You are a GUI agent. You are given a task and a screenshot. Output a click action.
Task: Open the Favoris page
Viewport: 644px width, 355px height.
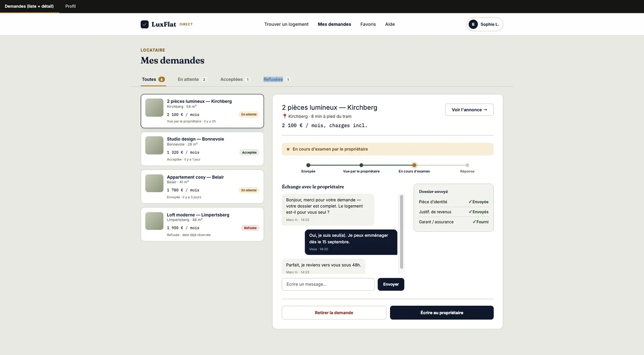[368, 24]
